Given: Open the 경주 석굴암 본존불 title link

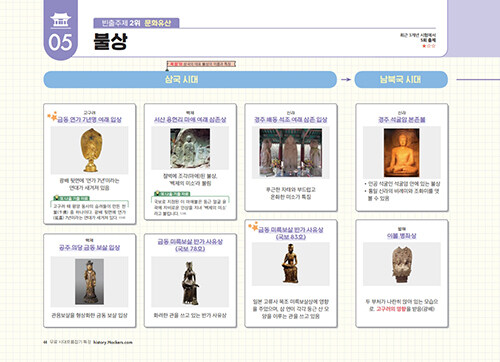Looking at the screenshot, I should pos(402,120).
